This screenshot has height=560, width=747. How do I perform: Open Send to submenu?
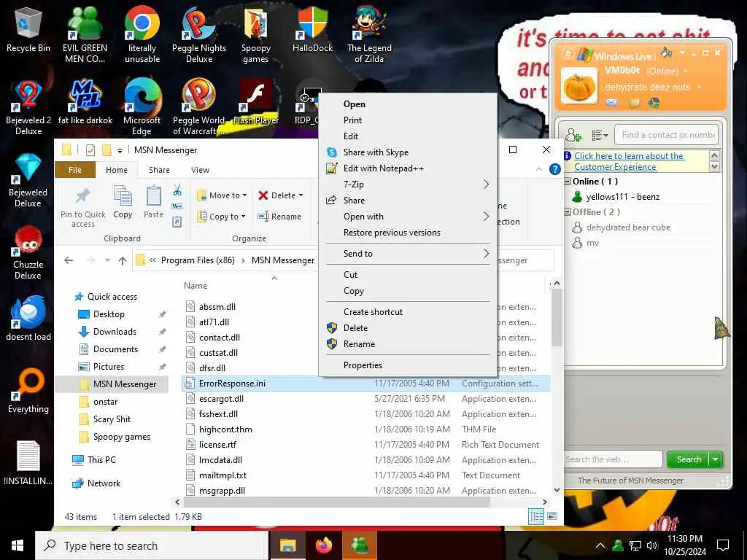pyautogui.click(x=408, y=253)
